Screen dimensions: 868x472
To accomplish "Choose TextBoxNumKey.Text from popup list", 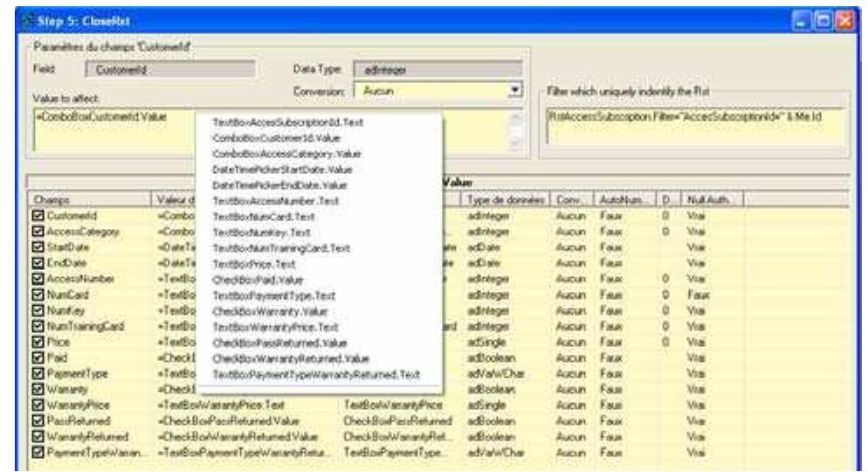I will [x=261, y=233].
